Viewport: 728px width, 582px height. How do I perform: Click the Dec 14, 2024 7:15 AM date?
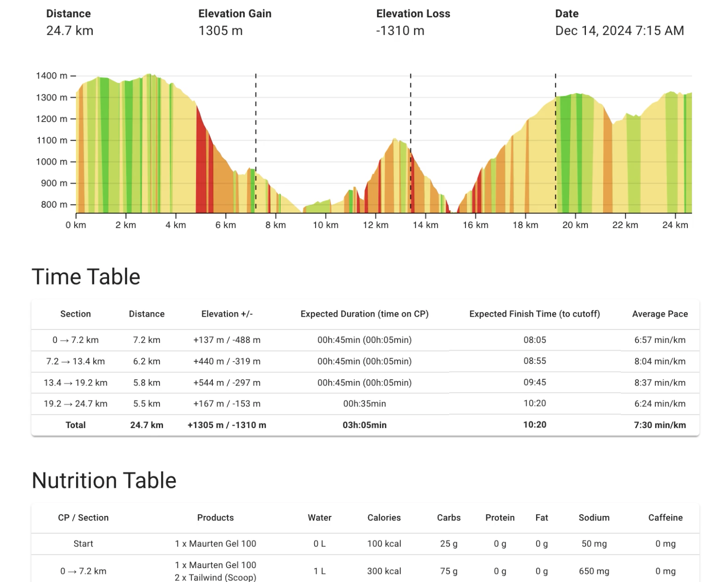click(x=619, y=31)
